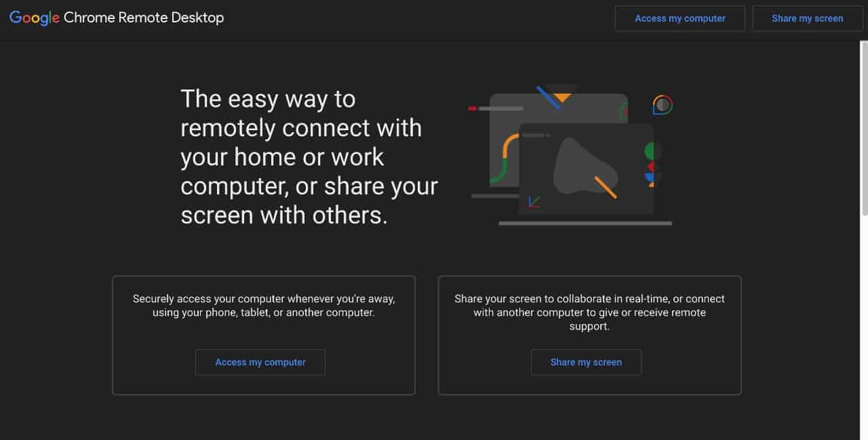Click the Chrome Remote Desktop title text
Viewport: 868px width, 440px height.
tap(144, 18)
